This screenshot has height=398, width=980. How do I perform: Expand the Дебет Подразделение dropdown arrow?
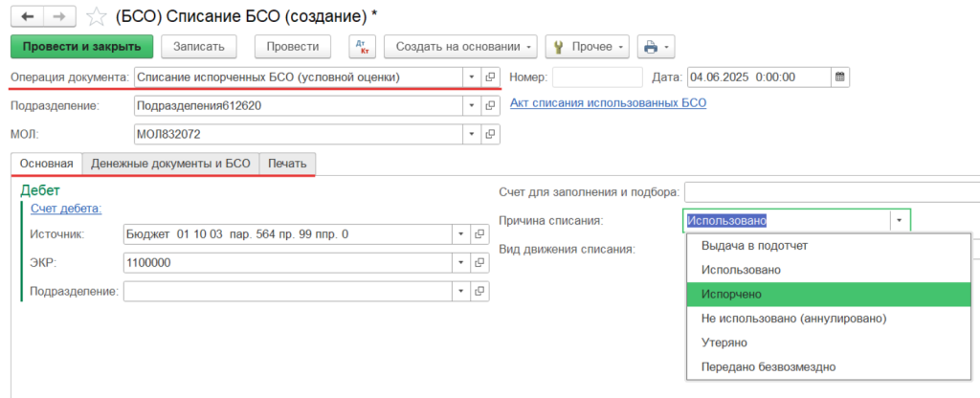click(461, 291)
